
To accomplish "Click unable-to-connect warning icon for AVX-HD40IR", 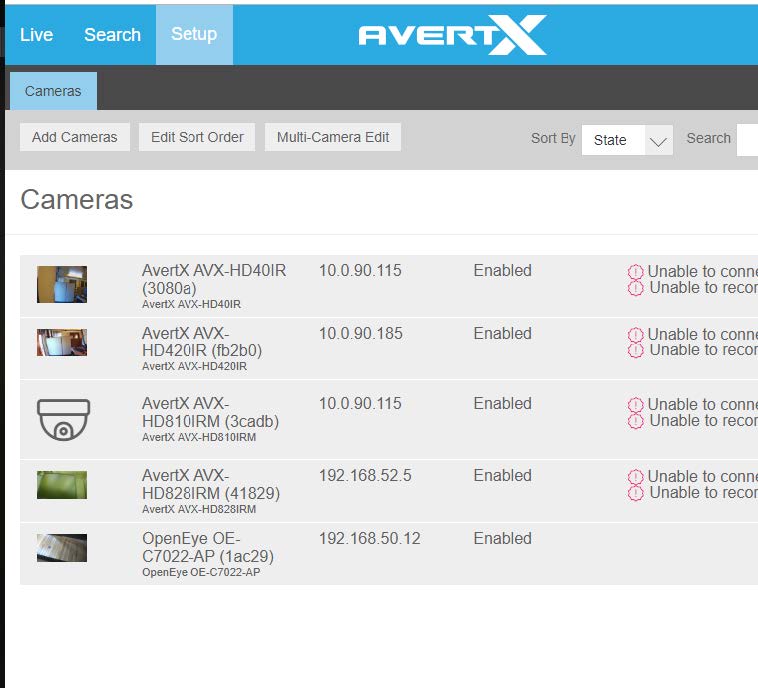I will (x=635, y=272).
